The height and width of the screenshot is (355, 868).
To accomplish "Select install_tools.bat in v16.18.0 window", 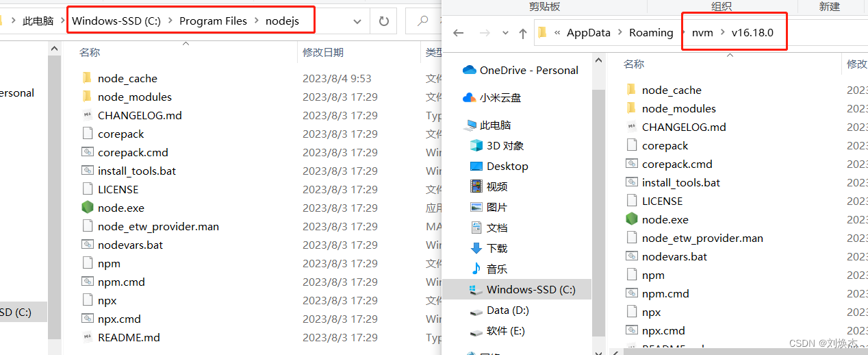I will (681, 182).
